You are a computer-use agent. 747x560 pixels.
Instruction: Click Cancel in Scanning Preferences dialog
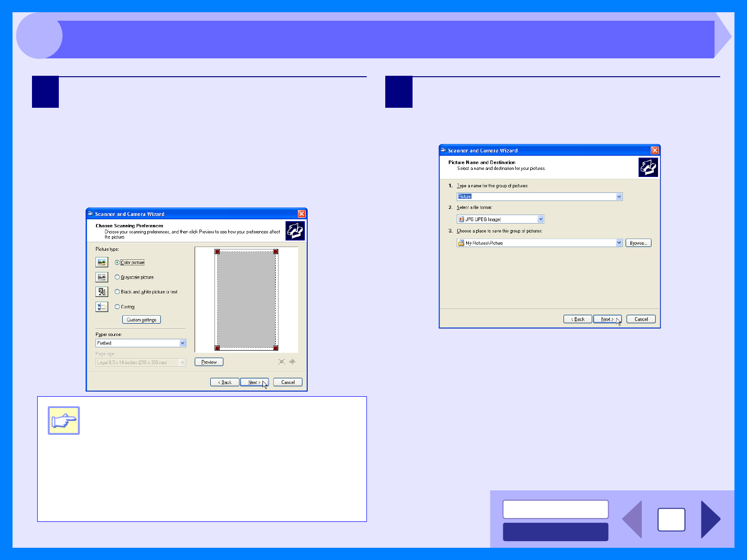pos(288,382)
